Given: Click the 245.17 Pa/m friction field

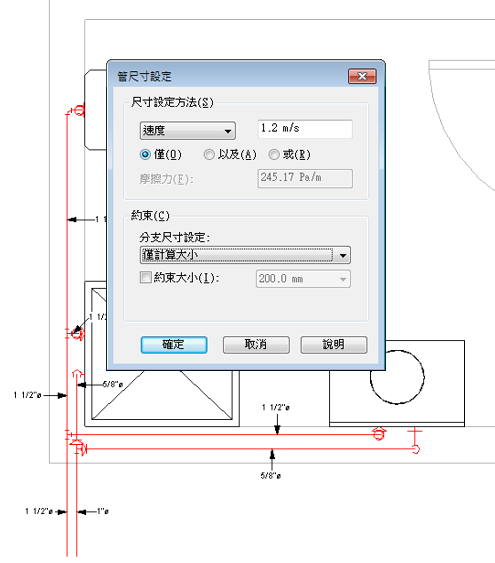Looking at the screenshot, I should click(x=305, y=178).
